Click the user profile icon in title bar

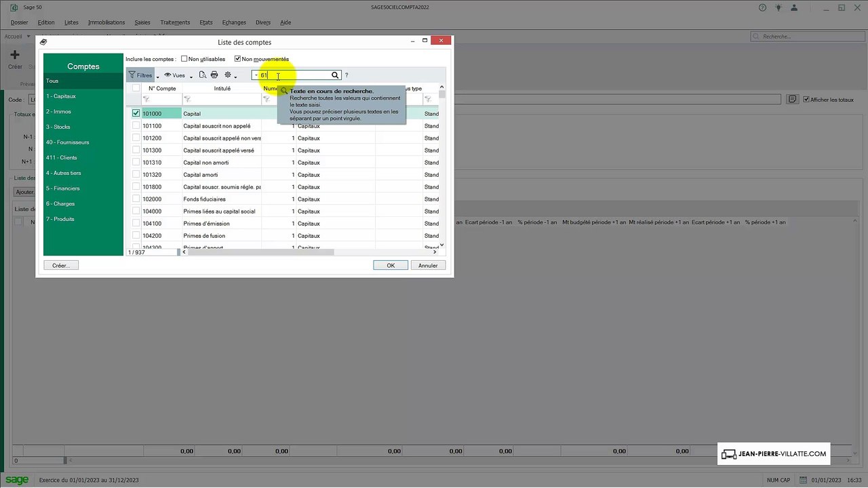(x=795, y=7)
